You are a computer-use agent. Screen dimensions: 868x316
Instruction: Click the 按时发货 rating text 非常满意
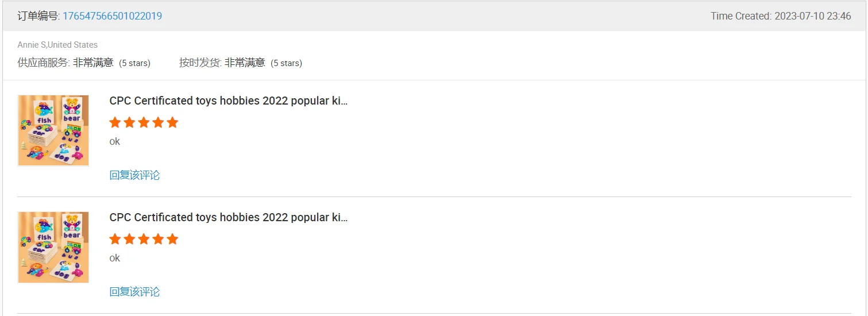245,63
